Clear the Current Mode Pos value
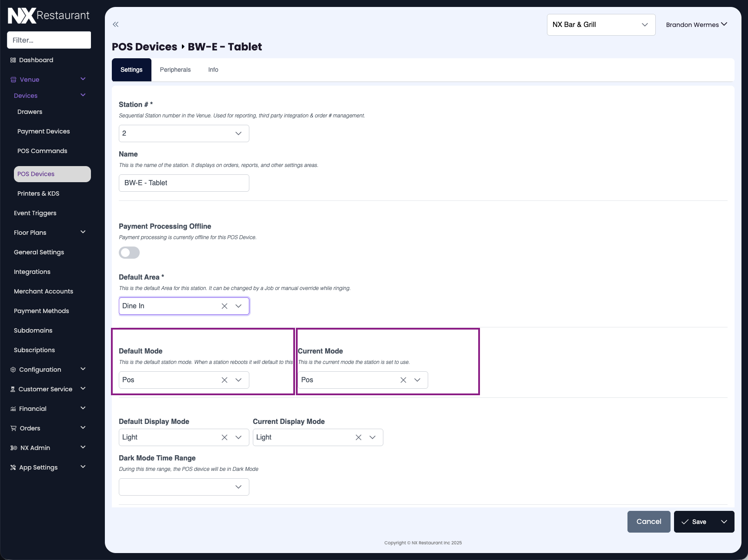Image resolution: width=748 pixels, height=560 pixels. pyautogui.click(x=403, y=380)
